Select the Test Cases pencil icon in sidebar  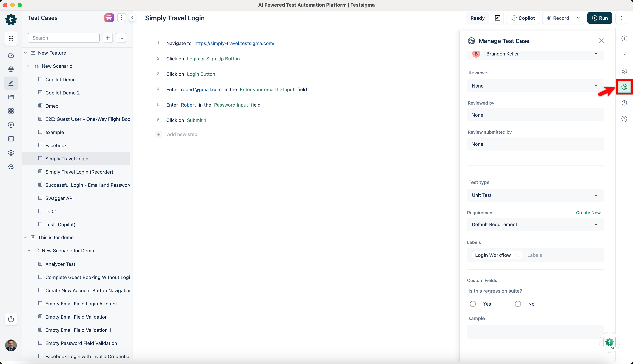(11, 83)
